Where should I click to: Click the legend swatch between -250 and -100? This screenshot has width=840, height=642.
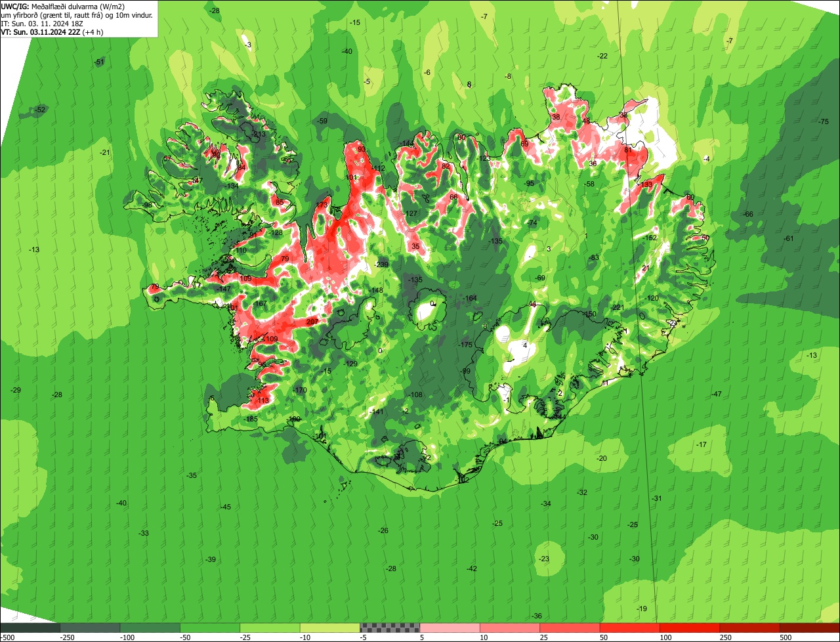(91, 628)
